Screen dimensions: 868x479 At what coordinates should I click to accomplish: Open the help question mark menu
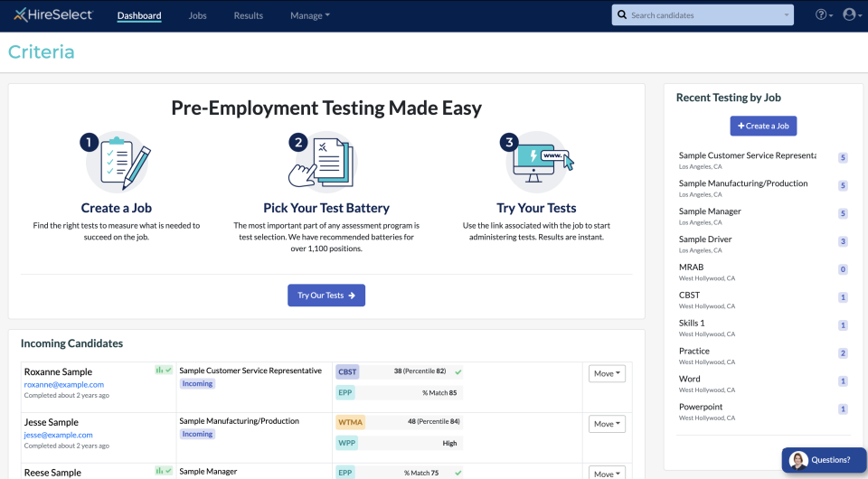coord(824,15)
